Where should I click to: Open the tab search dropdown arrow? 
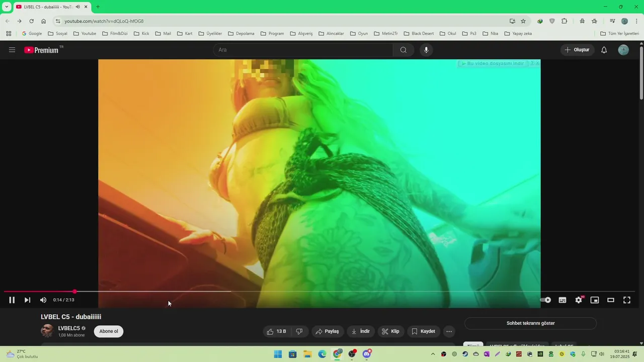[7, 7]
